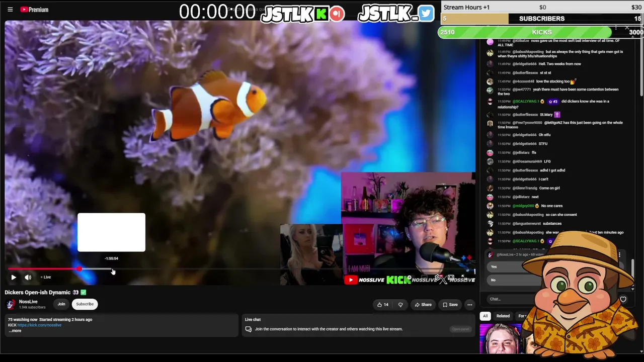Focus the Chat... message input field
Image resolution: width=644 pixels, height=362 pixels.
coord(511,299)
